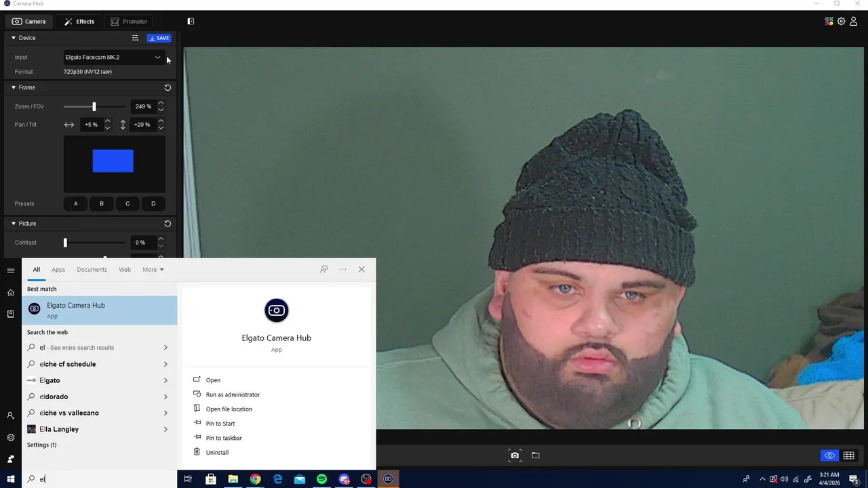
Task: Click the blue pan/tilt frame rectangle
Action: (x=113, y=161)
